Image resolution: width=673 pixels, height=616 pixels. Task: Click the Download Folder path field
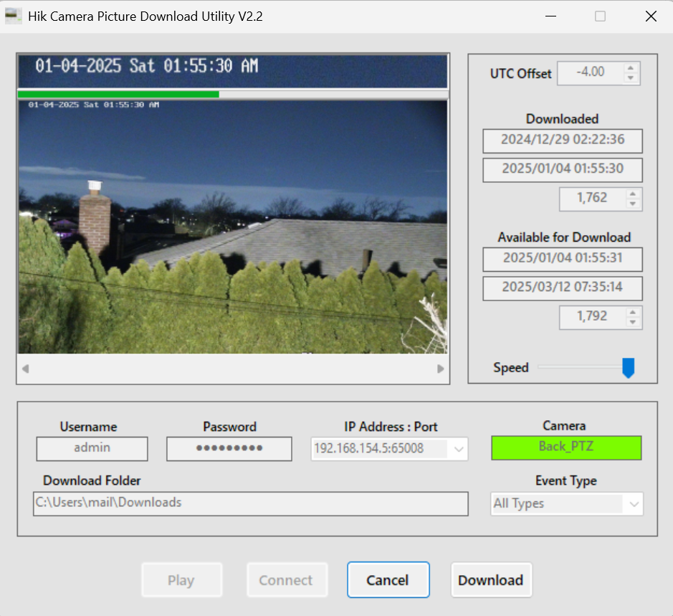250,503
